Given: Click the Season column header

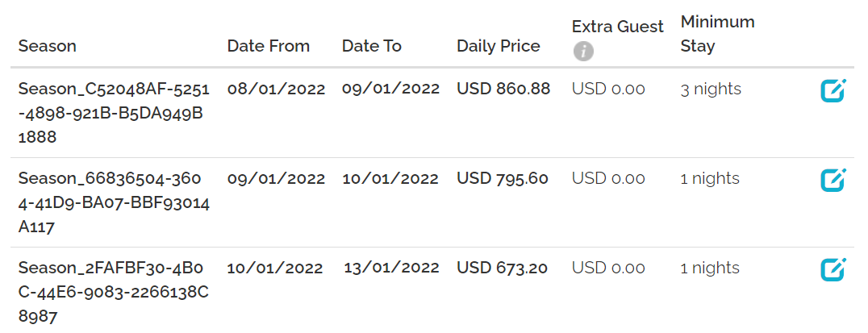Looking at the screenshot, I should (x=48, y=46).
